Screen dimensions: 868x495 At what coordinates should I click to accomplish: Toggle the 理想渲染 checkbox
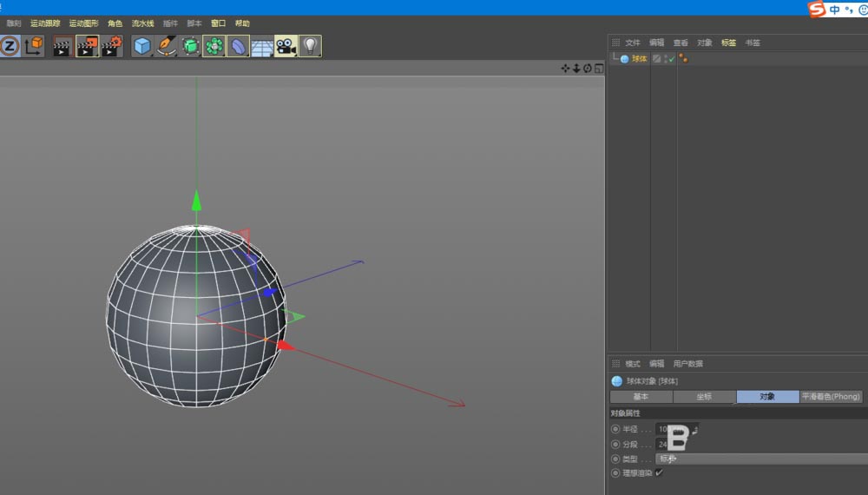(x=660, y=473)
